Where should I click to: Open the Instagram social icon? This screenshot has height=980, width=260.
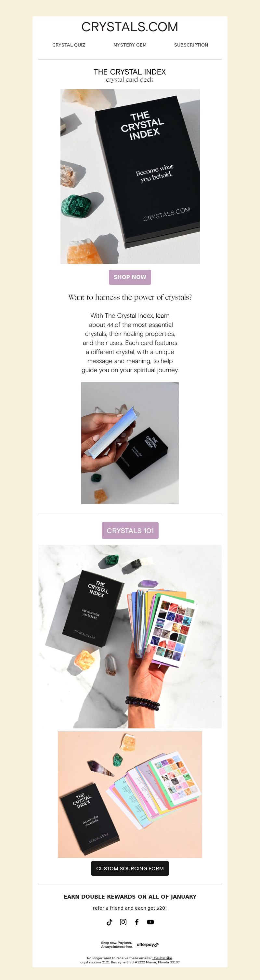coord(123,922)
